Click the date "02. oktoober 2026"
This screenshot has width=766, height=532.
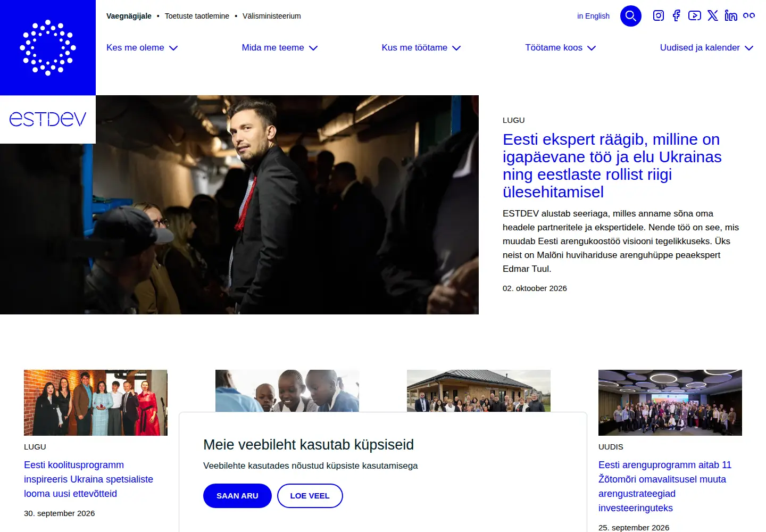535,288
